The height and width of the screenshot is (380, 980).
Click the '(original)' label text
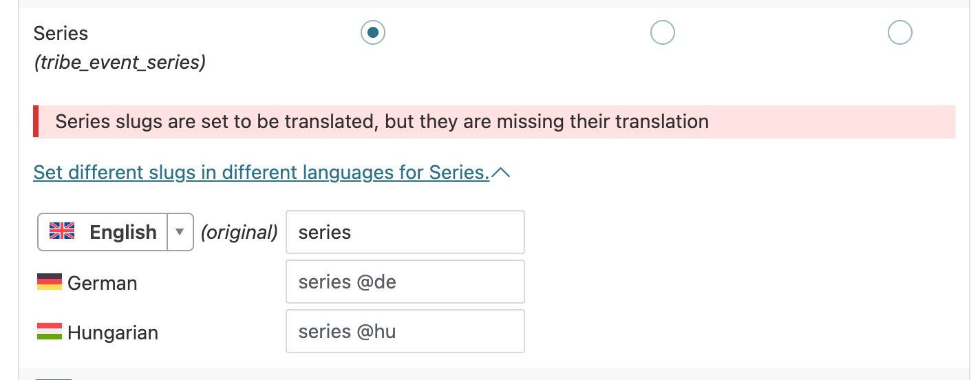(239, 233)
